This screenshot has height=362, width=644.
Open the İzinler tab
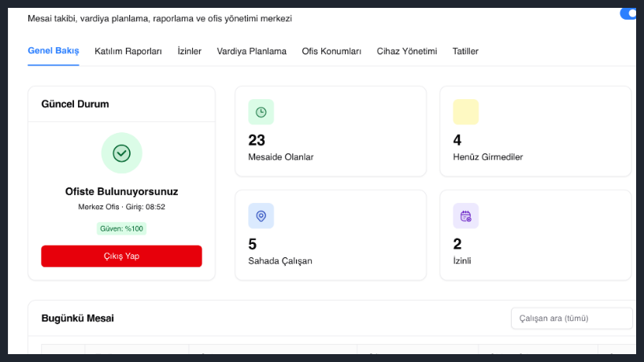pyautogui.click(x=189, y=51)
